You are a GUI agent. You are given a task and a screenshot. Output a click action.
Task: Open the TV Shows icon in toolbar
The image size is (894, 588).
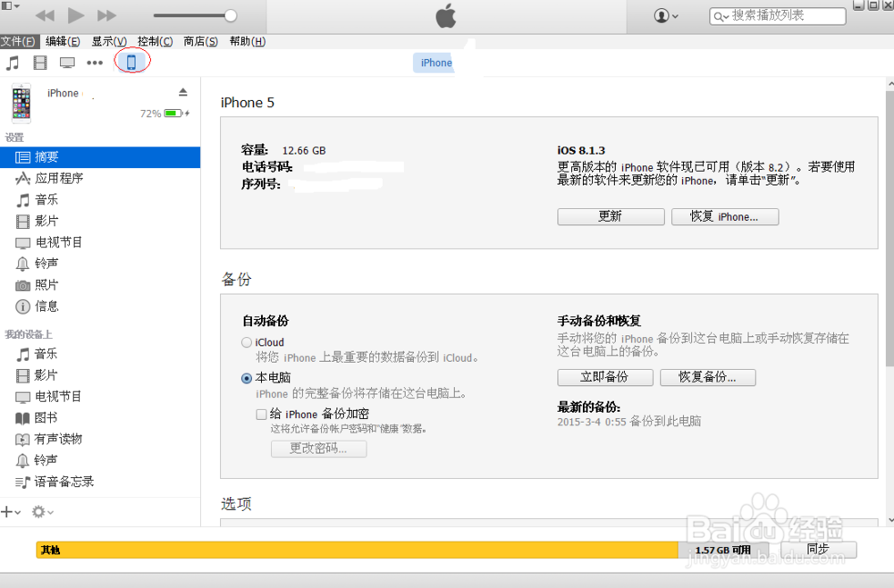click(x=67, y=63)
